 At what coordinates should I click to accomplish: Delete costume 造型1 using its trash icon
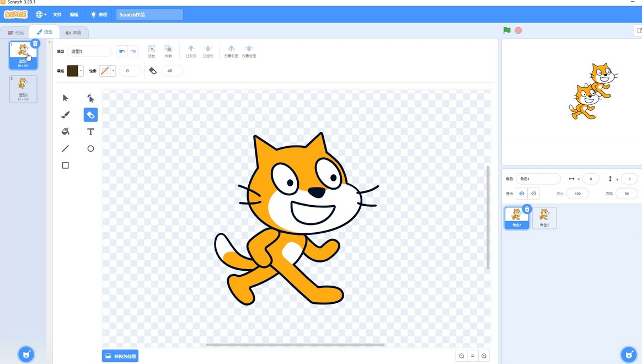(x=35, y=44)
